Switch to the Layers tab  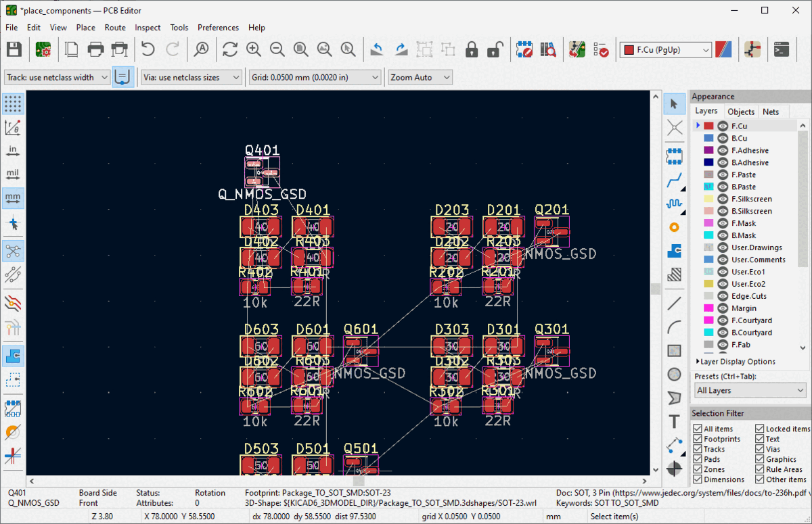coord(706,111)
